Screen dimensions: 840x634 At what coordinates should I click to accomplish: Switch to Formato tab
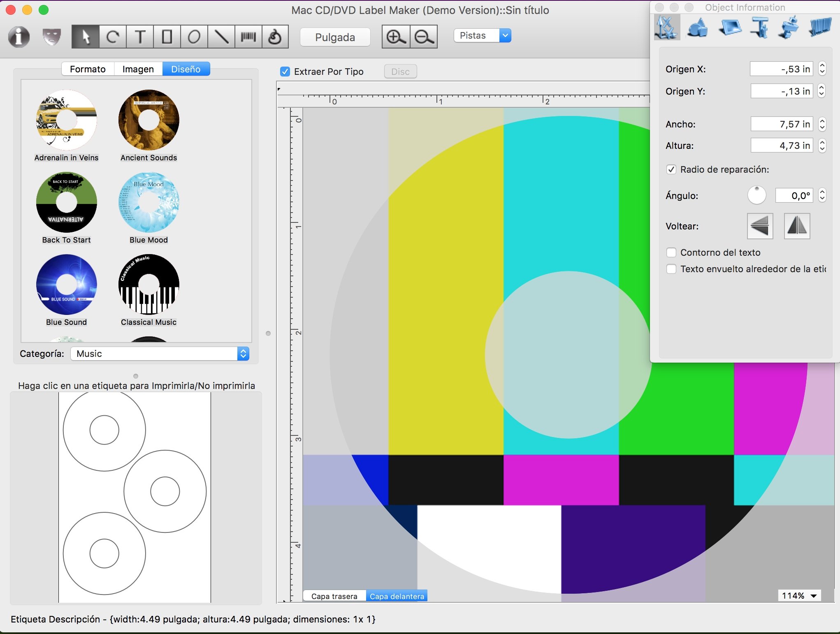[x=87, y=70]
